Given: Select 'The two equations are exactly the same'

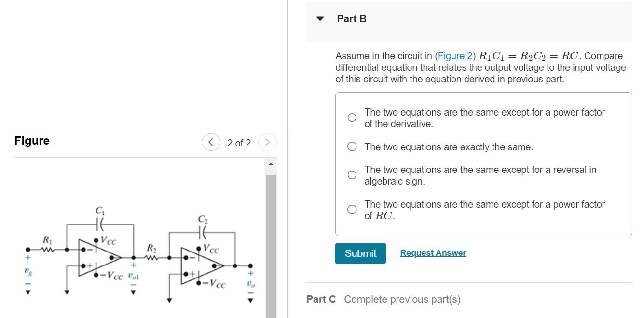Looking at the screenshot, I should click(x=352, y=146).
